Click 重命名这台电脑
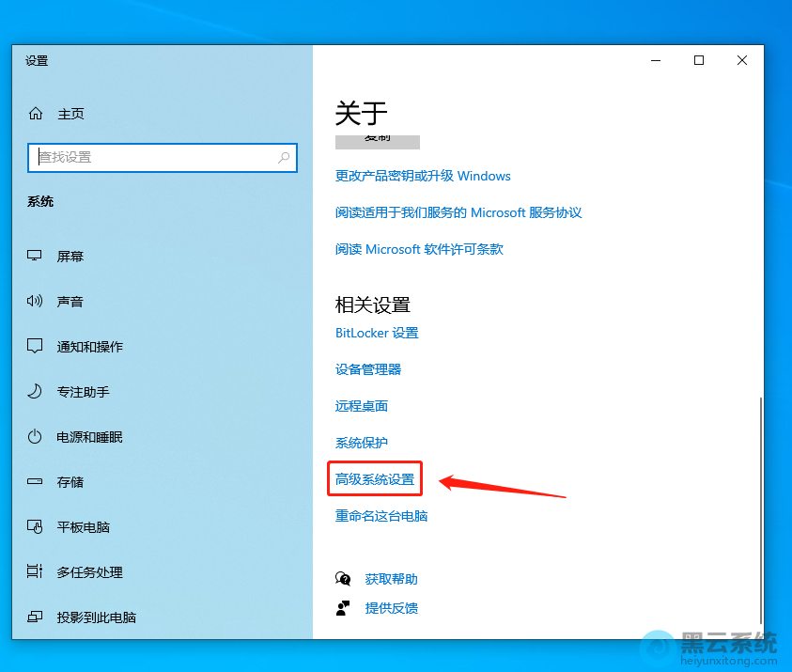Viewport: 792px width, 672px height. [x=380, y=515]
